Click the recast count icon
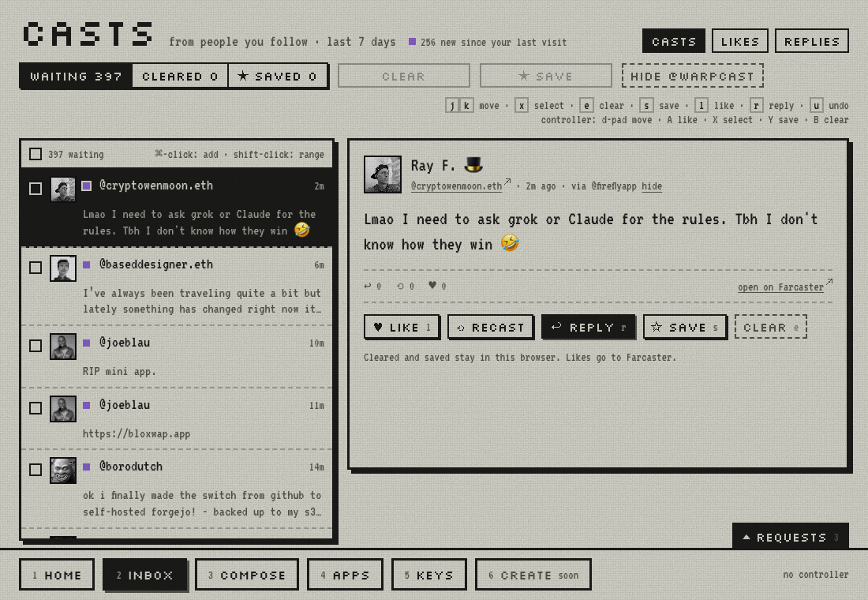868x600 pixels. coord(400,286)
